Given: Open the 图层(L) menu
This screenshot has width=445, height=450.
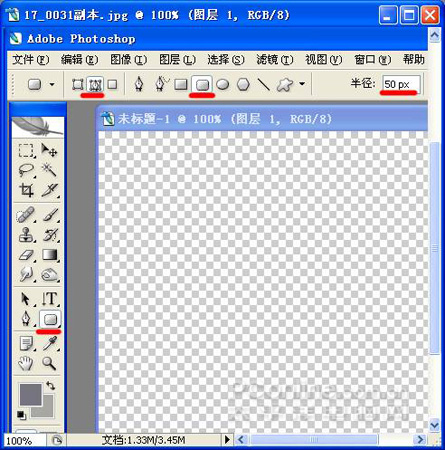Looking at the screenshot, I should 177,60.
